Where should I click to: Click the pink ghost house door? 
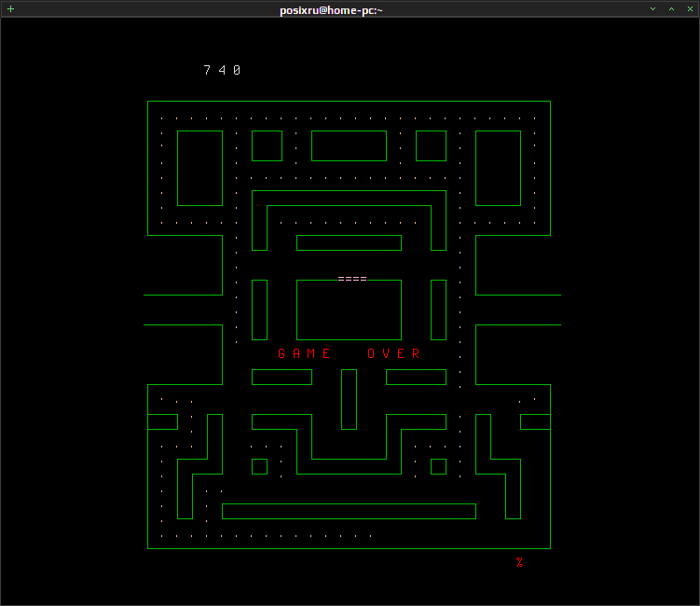click(352, 279)
